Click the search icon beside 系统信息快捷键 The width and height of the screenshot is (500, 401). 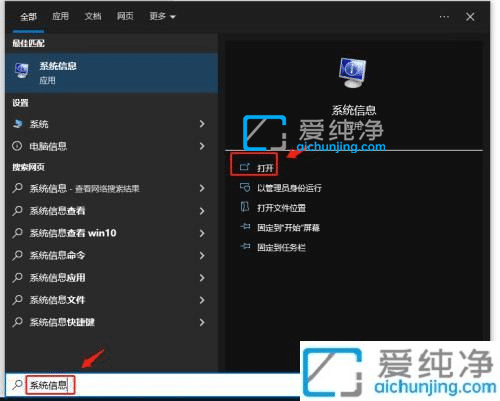pos(17,322)
